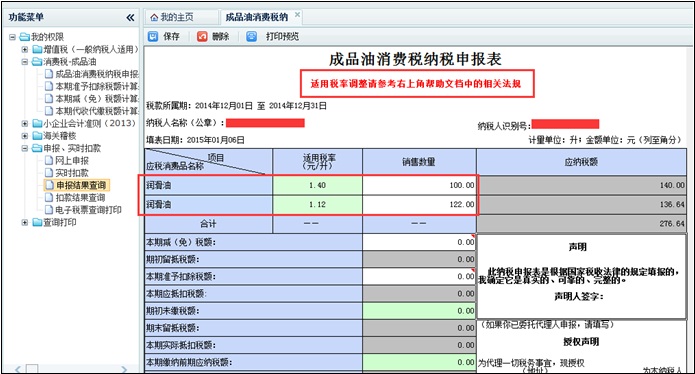The image size is (695, 374).
Task: Collapse the 功能菜单 sidebar with double-arrow
Action: click(130, 18)
